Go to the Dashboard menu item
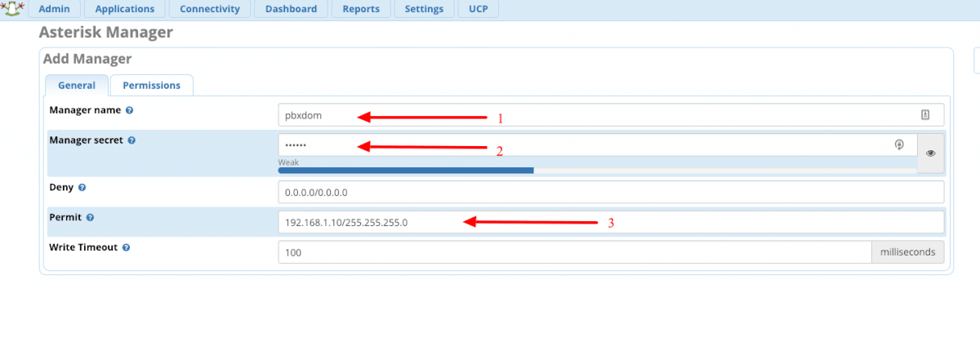 click(x=291, y=9)
